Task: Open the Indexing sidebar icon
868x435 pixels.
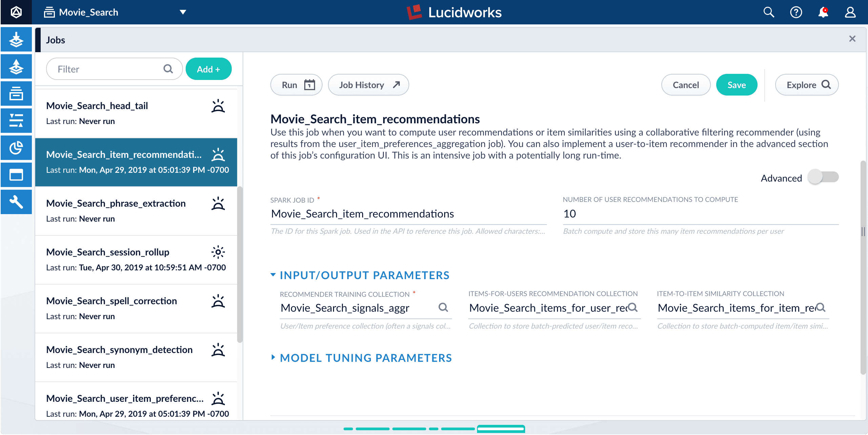Action: pyautogui.click(x=16, y=40)
